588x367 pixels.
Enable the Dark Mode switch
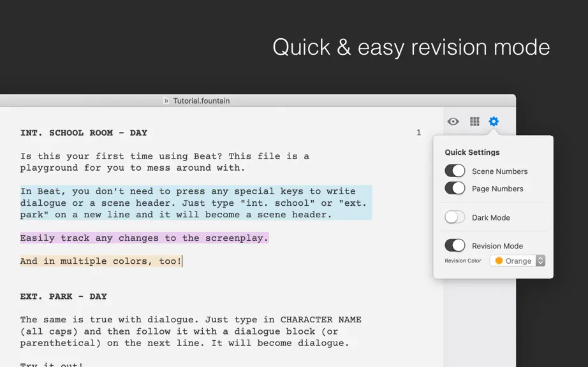point(455,217)
